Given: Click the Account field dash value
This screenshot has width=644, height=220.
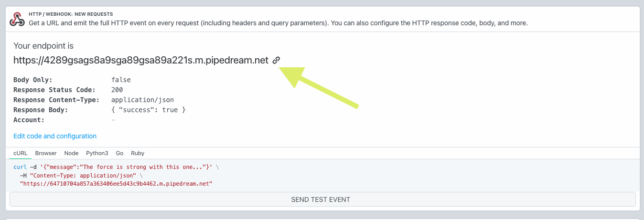Looking at the screenshot, I should pos(113,120).
